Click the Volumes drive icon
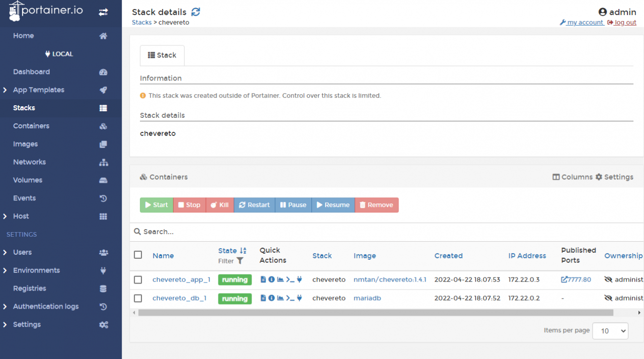644x359 pixels. [103, 180]
